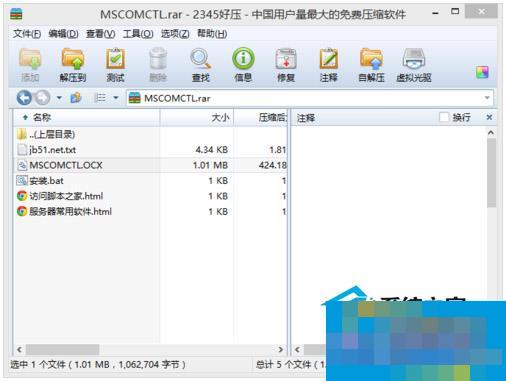506x381 pixels.
Task: Open the 选项(Z) menu
Action: [x=175, y=34]
